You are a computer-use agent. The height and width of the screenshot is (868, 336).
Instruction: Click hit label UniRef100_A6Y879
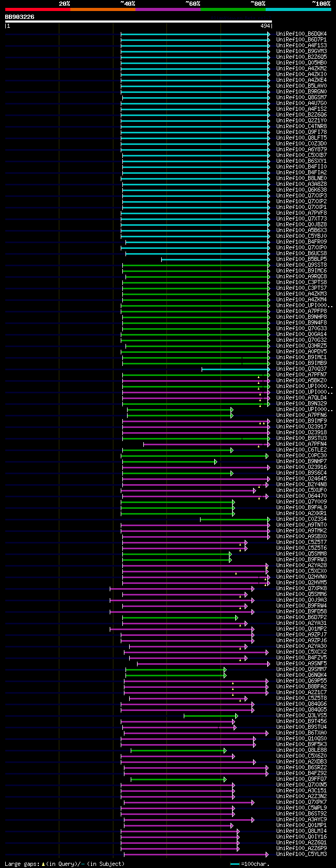pos(301,149)
